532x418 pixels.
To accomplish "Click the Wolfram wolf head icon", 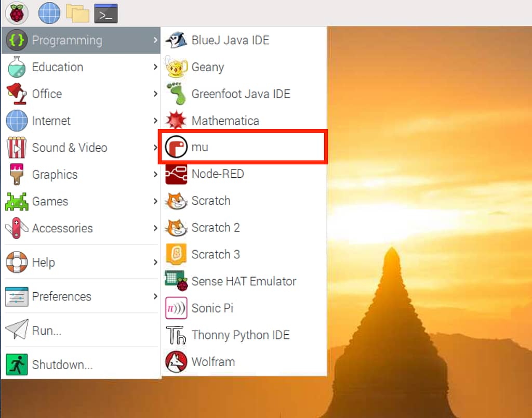I will [176, 362].
